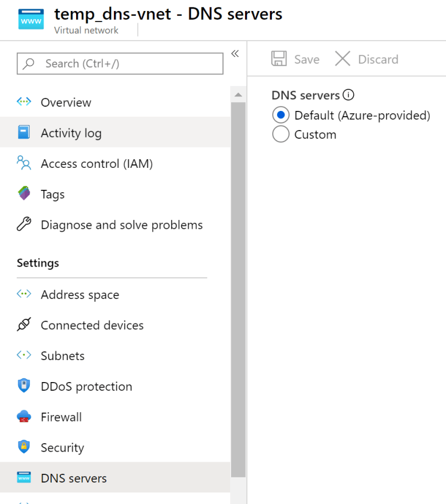Discard pending DNS changes

[366, 59]
